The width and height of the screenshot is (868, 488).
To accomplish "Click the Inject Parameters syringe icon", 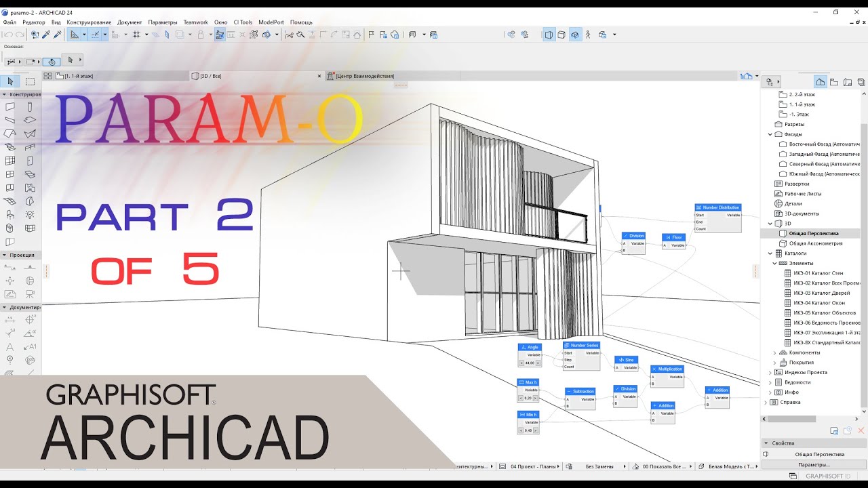I will [57, 35].
